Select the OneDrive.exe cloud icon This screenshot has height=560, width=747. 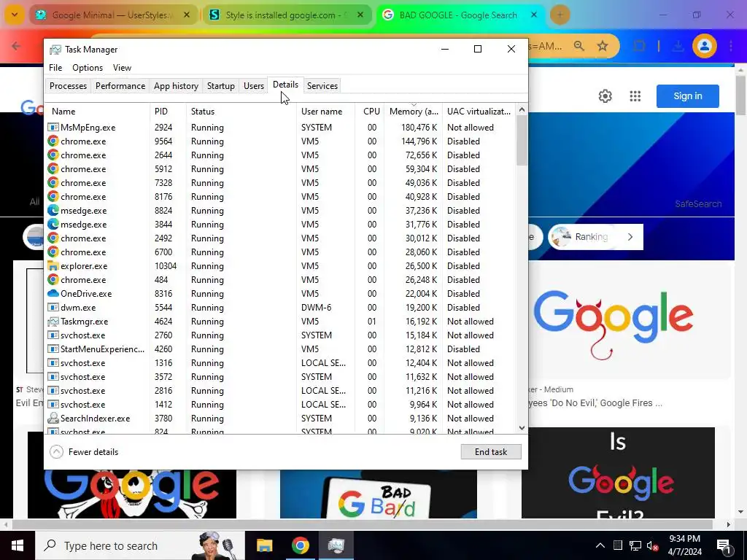pos(53,293)
